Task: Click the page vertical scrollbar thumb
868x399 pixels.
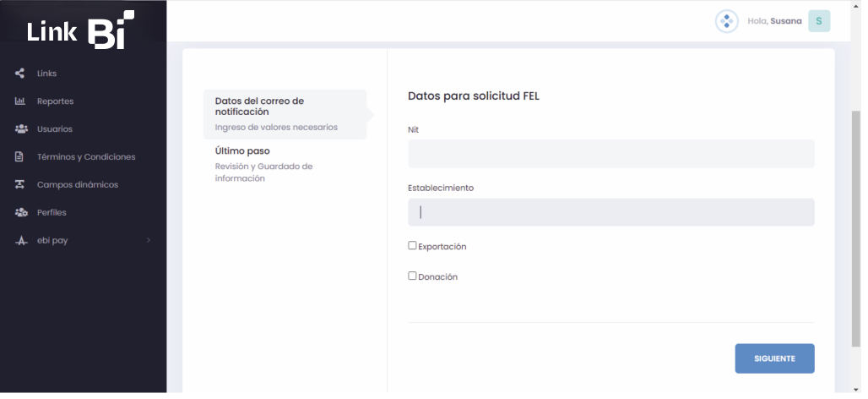Action: [856, 228]
